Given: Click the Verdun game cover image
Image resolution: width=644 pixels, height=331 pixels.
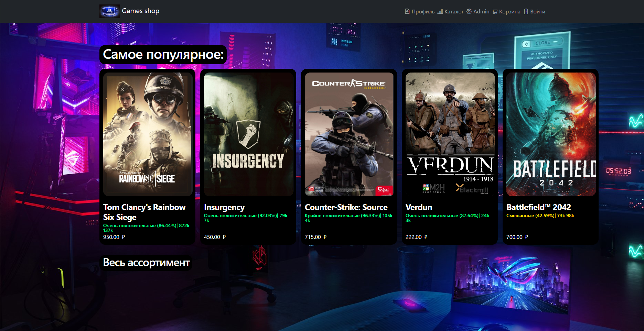Looking at the screenshot, I should (x=450, y=134).
